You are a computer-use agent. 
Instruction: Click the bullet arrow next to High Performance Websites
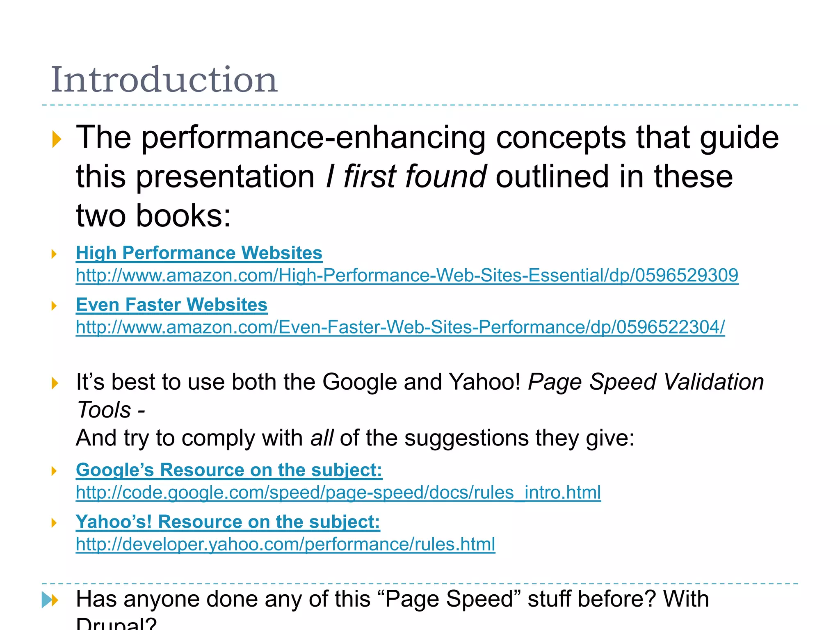(x=54, y=254)
